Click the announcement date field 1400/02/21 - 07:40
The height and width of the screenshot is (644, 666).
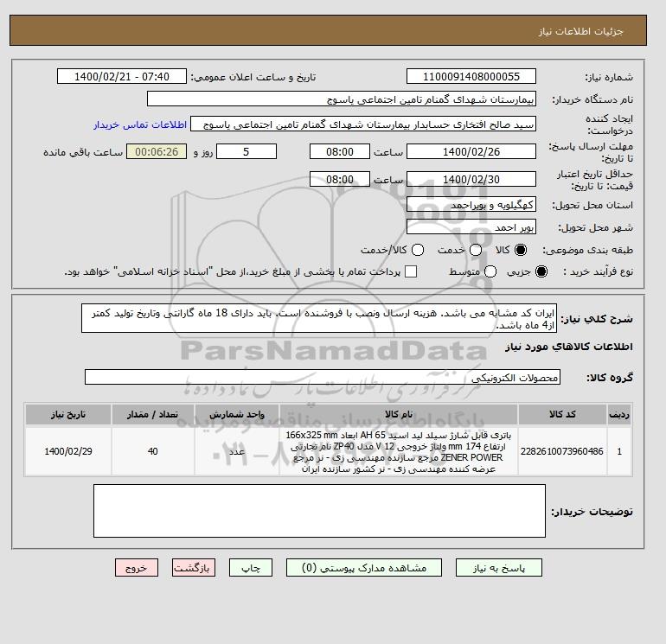[121, 76]
